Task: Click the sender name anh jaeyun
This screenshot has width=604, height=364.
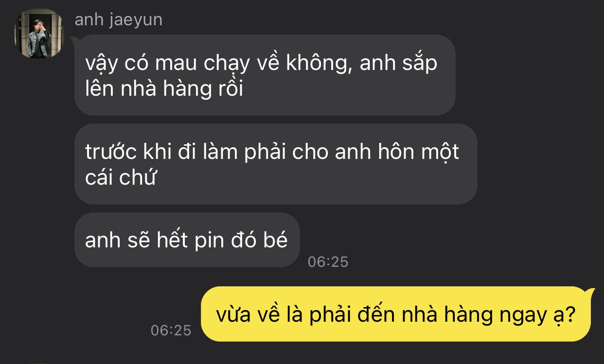Action: pos(119,20)
